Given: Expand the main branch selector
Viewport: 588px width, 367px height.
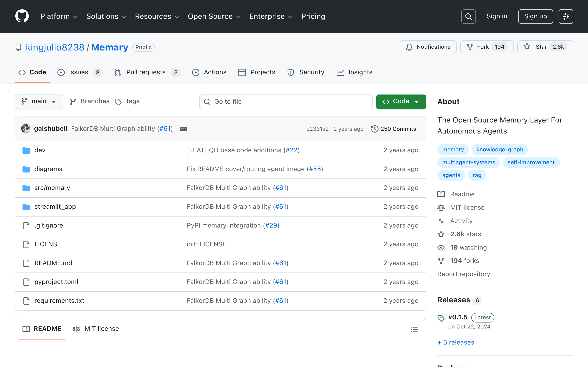Looking at the screenshot, I should coord(39,101).
